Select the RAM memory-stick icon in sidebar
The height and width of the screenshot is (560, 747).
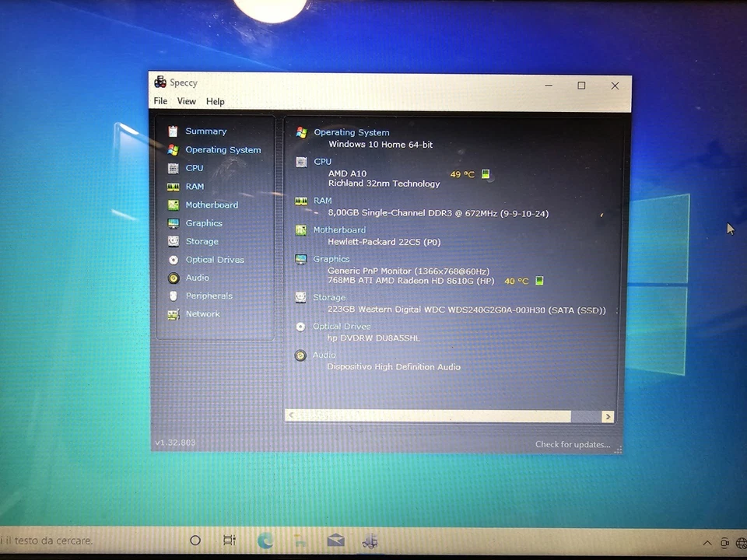[173, 186]
